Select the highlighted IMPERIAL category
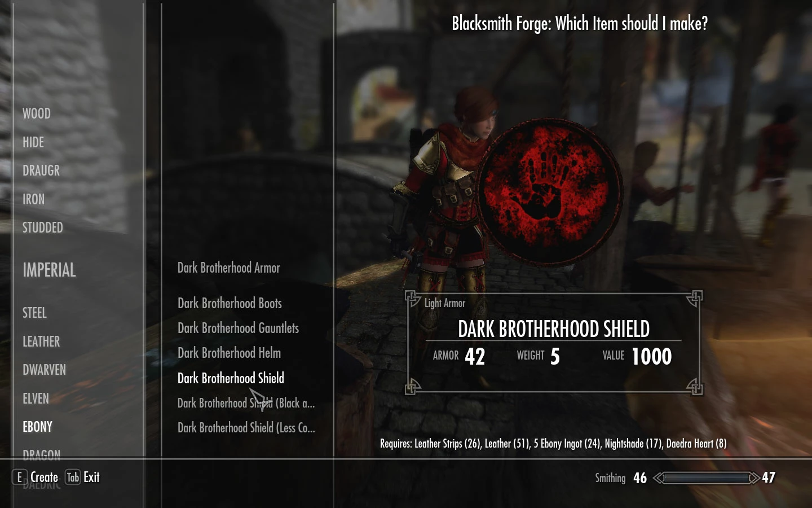The height and width of the screenshot is (508, 812). (x=49, y=270)
